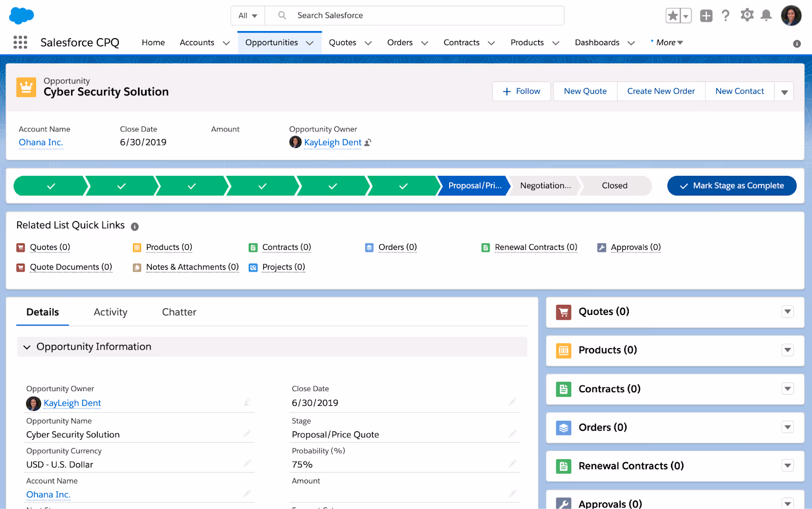Collapse the Opportunity Information section
The width and height of the screenshot is (812, 509).
(x=27, y=347)
